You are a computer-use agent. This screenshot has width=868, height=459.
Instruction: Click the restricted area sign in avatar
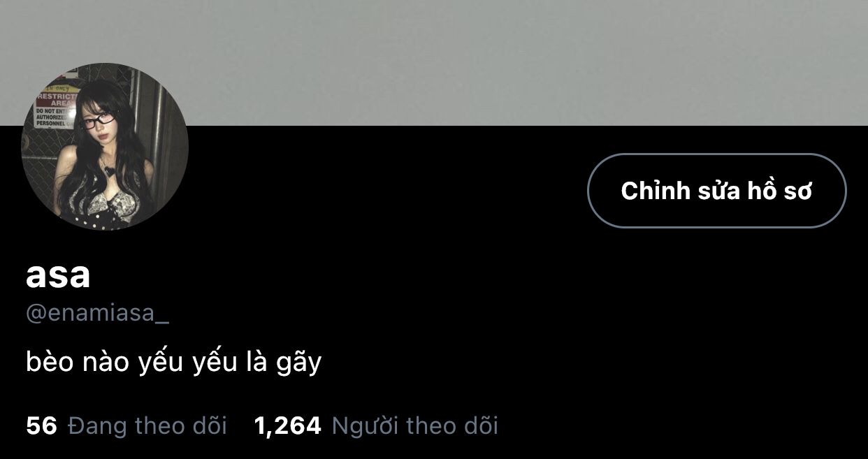[56, 106]
